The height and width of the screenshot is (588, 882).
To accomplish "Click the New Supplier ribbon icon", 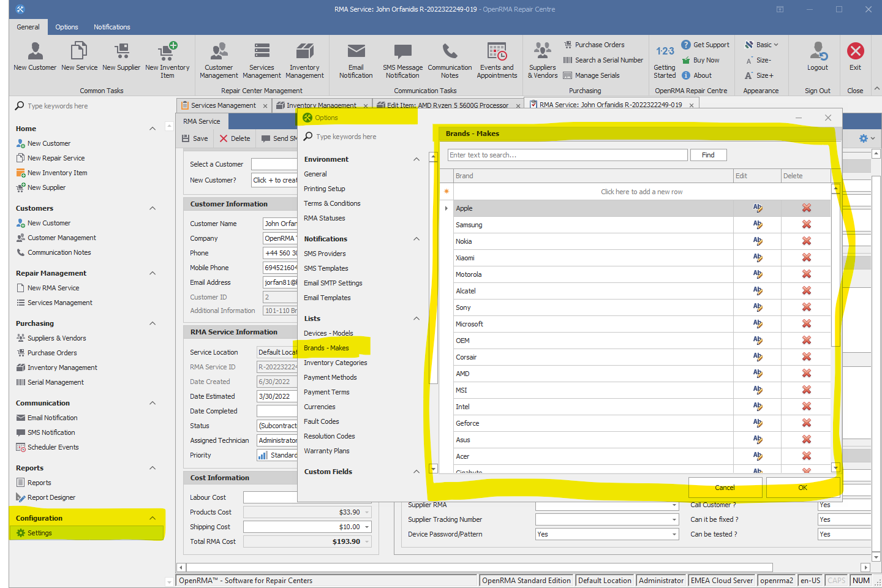I will pos(121,56).
